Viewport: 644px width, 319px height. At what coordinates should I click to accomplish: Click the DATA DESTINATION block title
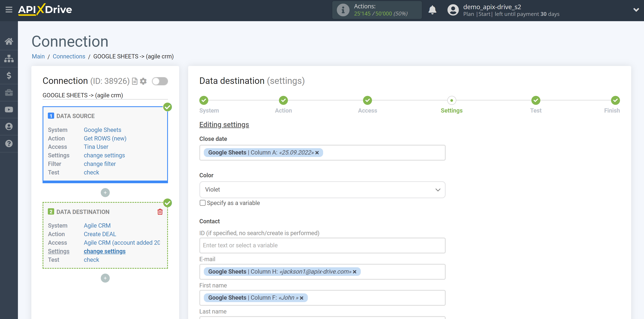tap(83, 212)
